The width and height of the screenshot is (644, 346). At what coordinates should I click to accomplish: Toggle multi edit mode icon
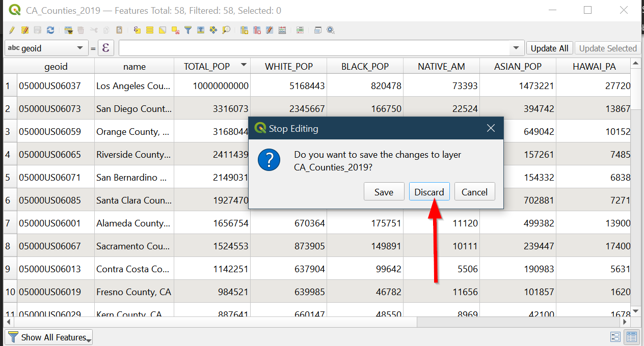click(x=24, y=31)
